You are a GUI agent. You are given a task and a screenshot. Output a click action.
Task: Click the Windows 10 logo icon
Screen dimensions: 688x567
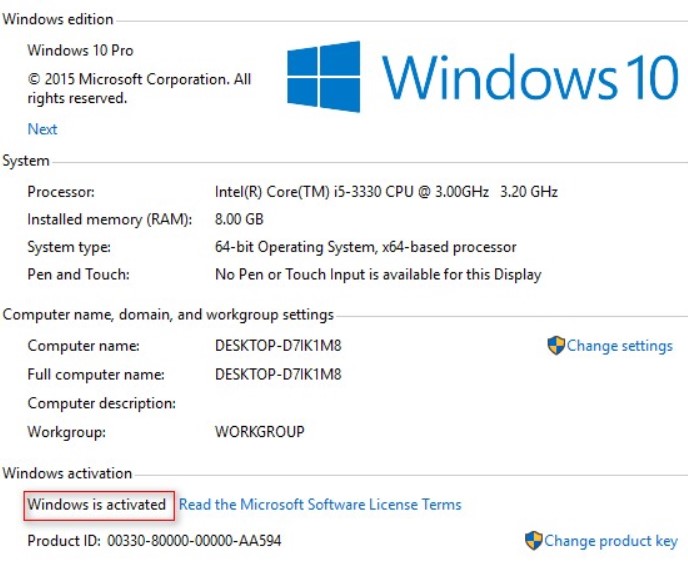[x=324, y=77]
